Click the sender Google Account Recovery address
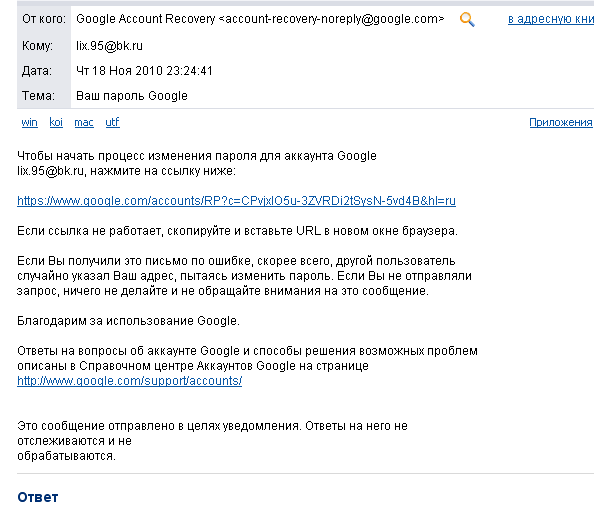 click(260, 19)
